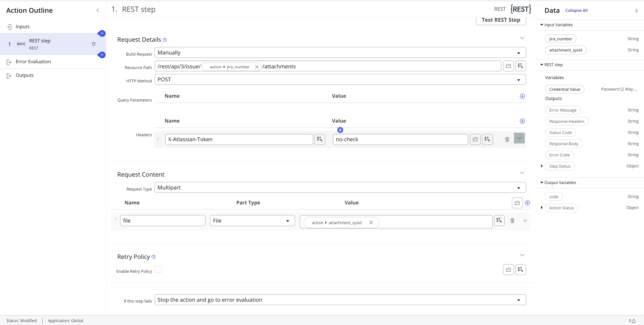This screenshot has height=325, width=644.
Task: Select Outputs in the Action Outline
Action: [x=24, y=76]
